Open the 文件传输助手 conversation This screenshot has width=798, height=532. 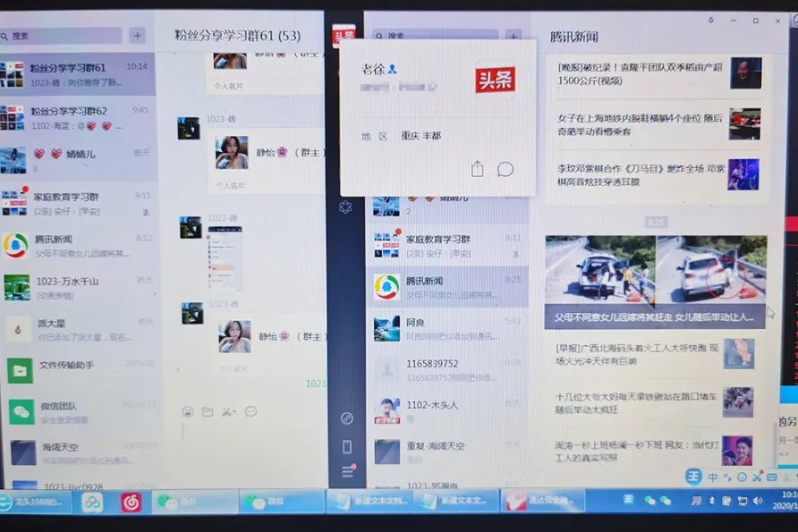pos(67,368)
